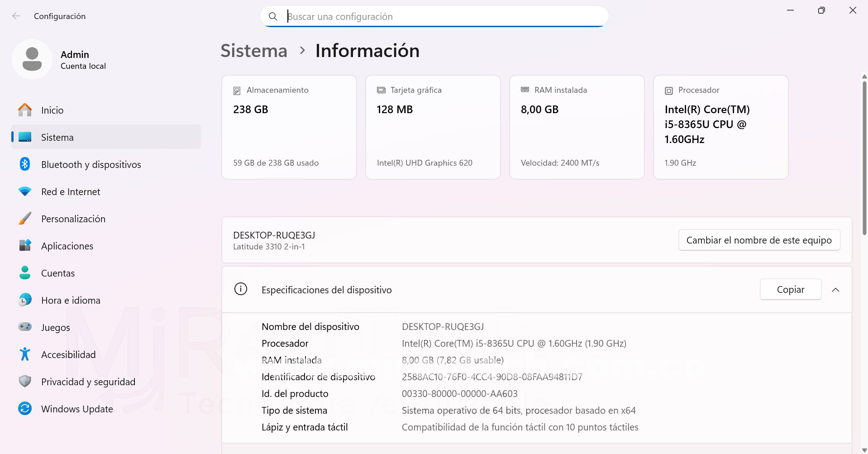Click the Red e Internet Wi-Fi icon
This screenshot has height=454, width=868.
[x=25, y=191]
